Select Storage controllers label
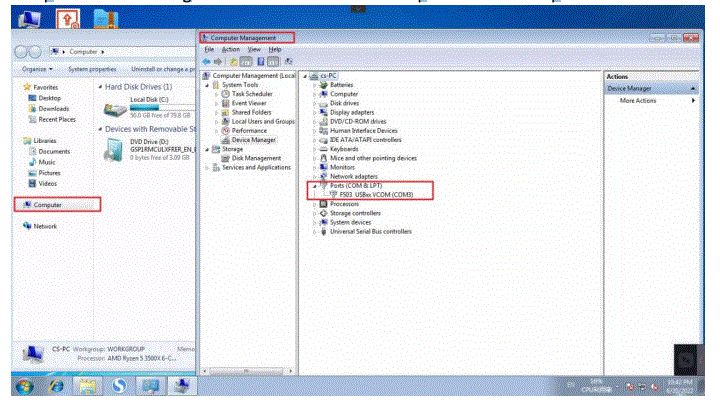Viewport: 720px width, 414px height. click(355, 213)
